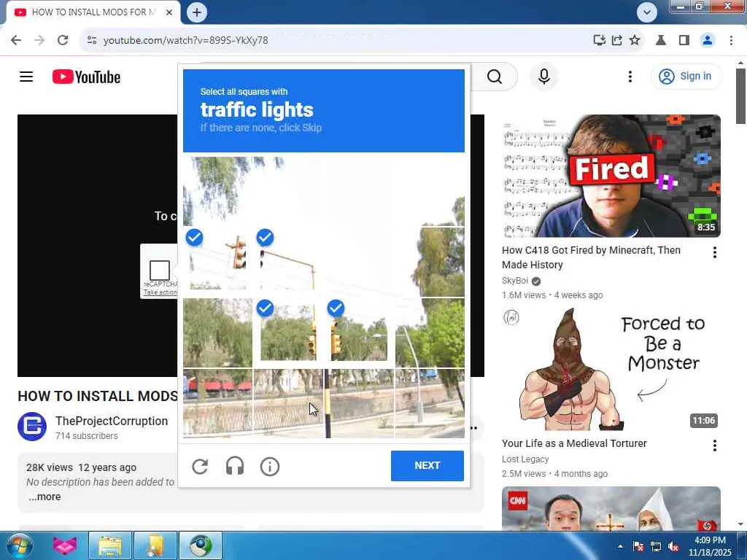Open the pink fox taskbar app
Image resolution: width=747 pixels, height=560 pixels.
[64, 545]
